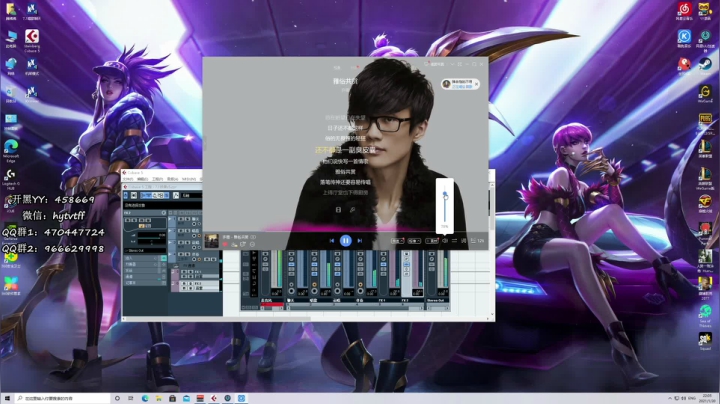The width and height of the screenshot is (720, 404).
Task: Open the third option button left of the speaker
Action: 432,241
